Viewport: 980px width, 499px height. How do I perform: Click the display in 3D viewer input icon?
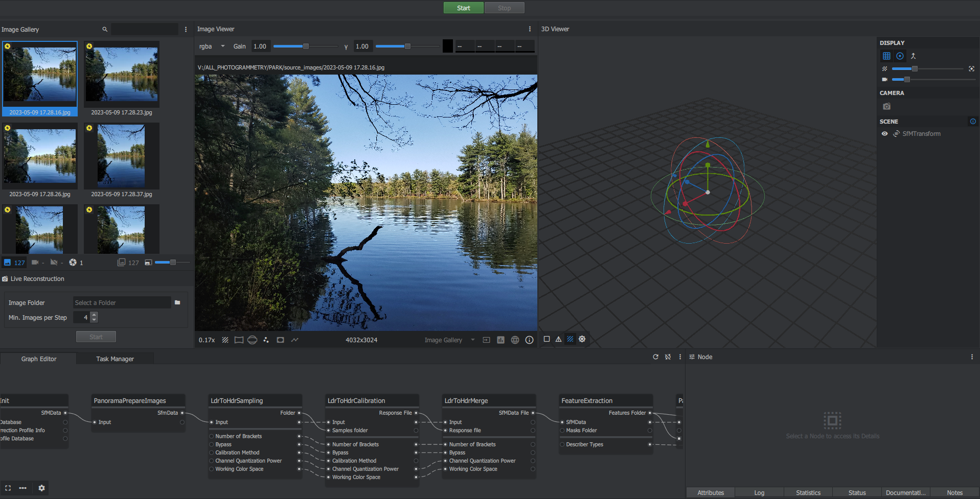pyautogui.click(x=486, y=340)
